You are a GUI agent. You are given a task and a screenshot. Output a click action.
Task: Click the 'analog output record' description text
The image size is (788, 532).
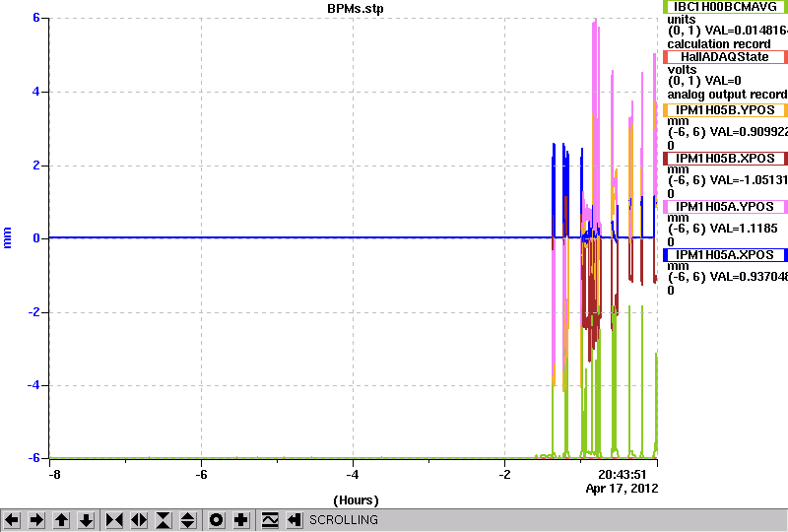coord(728,94)
